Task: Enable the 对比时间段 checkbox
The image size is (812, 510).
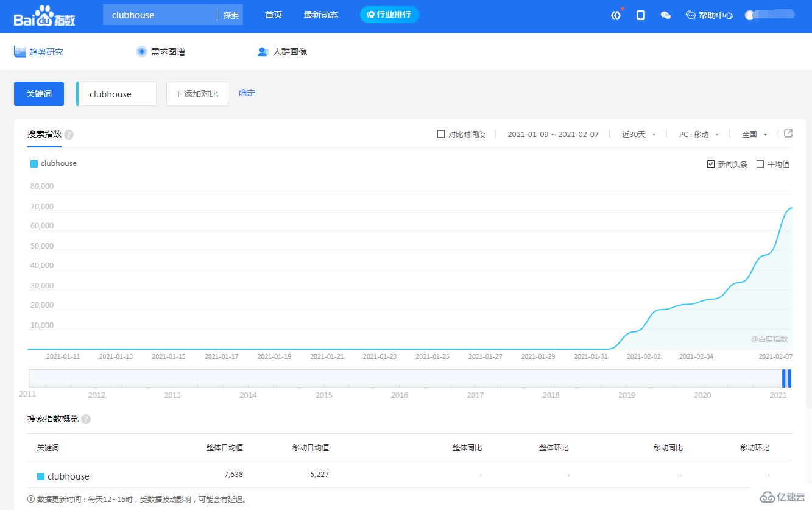Action: 441,134
